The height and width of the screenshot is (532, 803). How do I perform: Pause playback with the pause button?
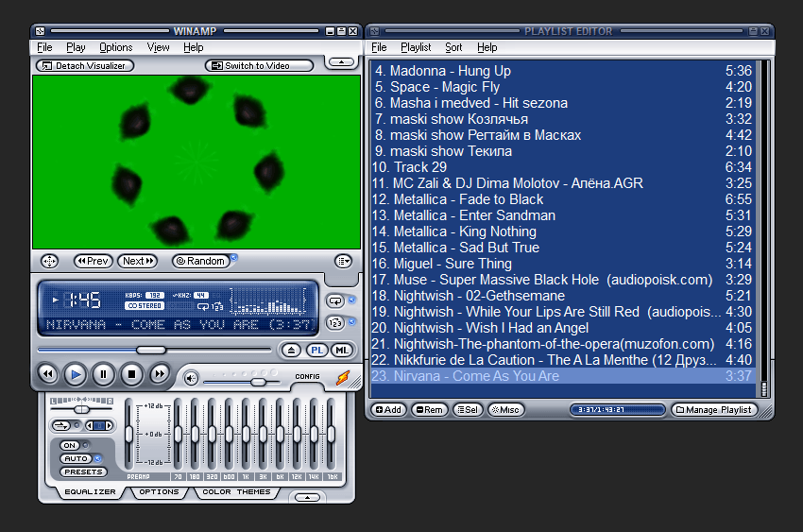(103, 375)
